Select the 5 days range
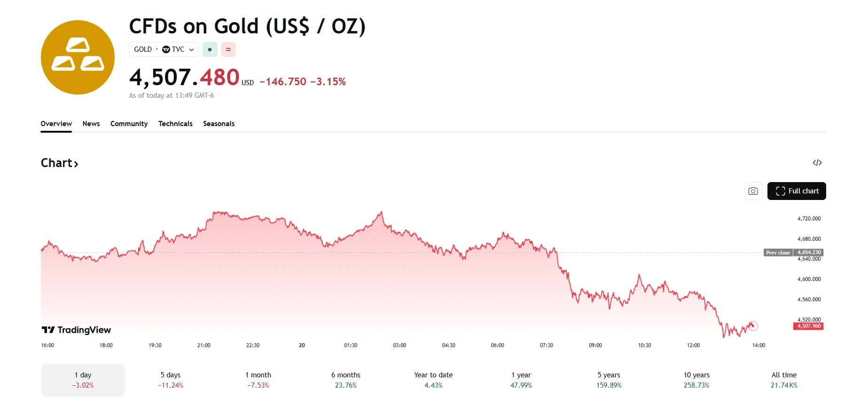Viewport: 868px width, 399px height. (x=171, y=380)
